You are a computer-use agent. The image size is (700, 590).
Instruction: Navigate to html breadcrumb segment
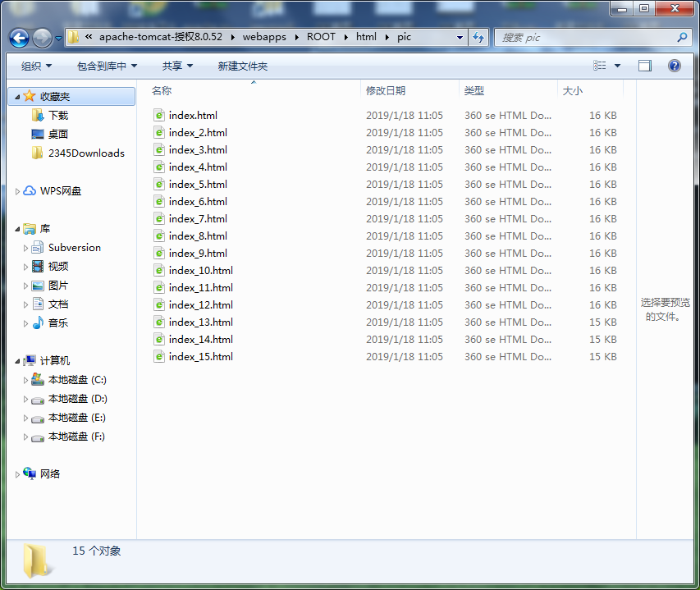click(366, 37)
